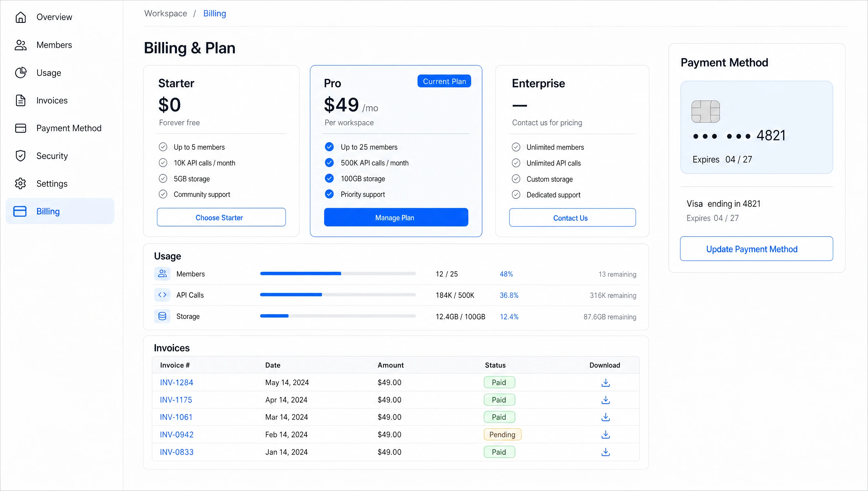The height and width of the screenshot is (491, 868).
Task: Click the Overview home icon in sidebar
Action: [21, 17]
